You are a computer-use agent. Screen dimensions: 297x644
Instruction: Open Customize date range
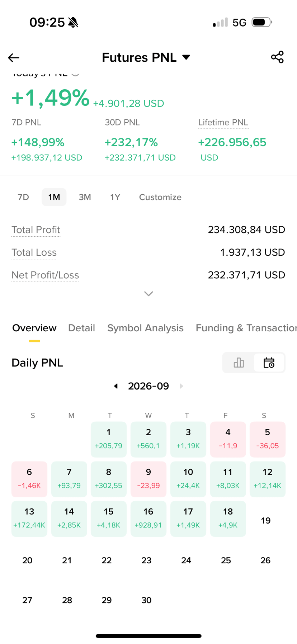(160, 197)
